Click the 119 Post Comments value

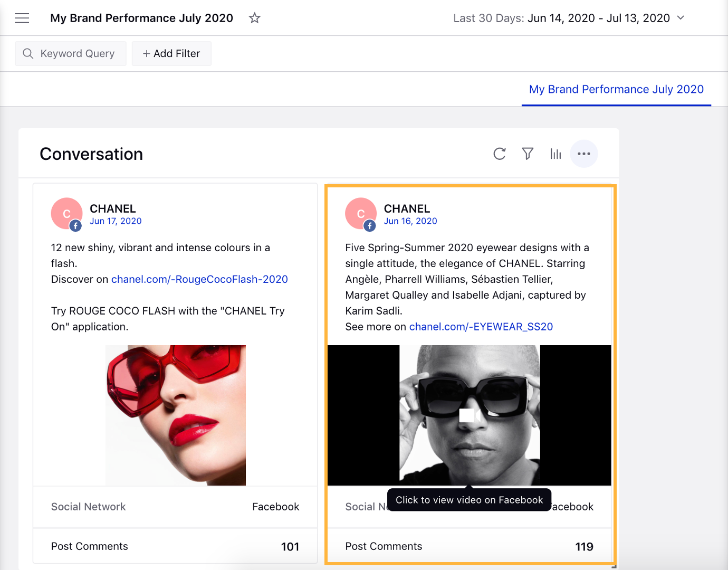[584, 547]
